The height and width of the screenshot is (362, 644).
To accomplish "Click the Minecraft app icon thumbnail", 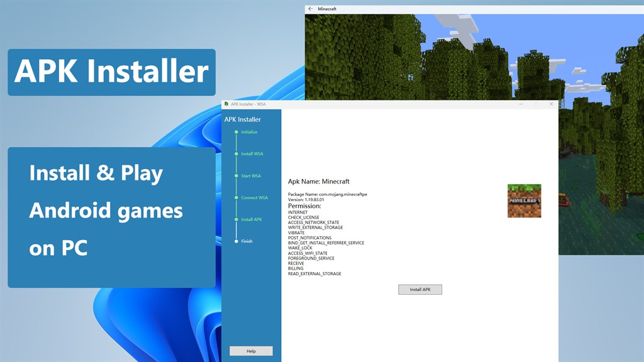I will [524, 200].
